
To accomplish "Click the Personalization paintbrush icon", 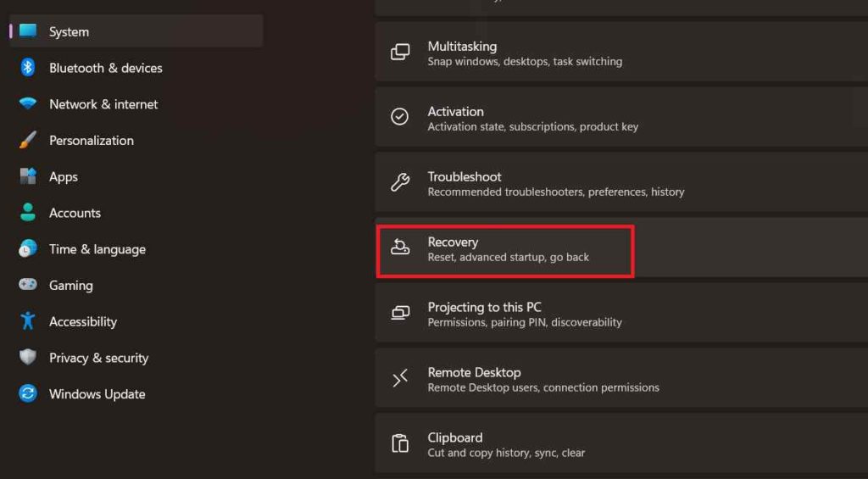I will pos(28,140).
